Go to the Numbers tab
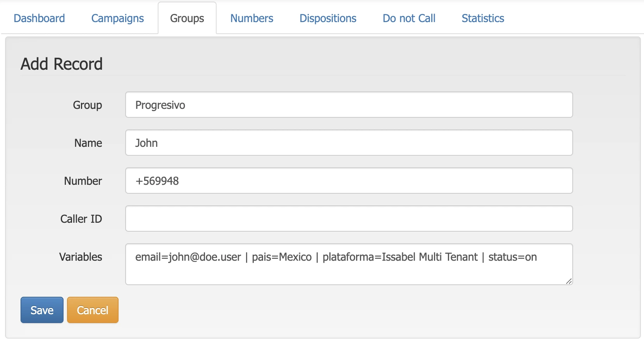 click(251, 18)
